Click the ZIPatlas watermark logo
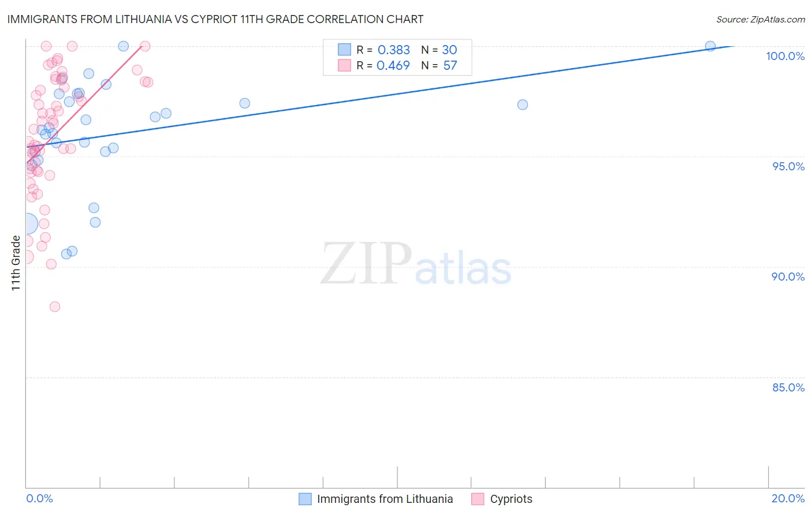812x515 pixels. point(416,264)
